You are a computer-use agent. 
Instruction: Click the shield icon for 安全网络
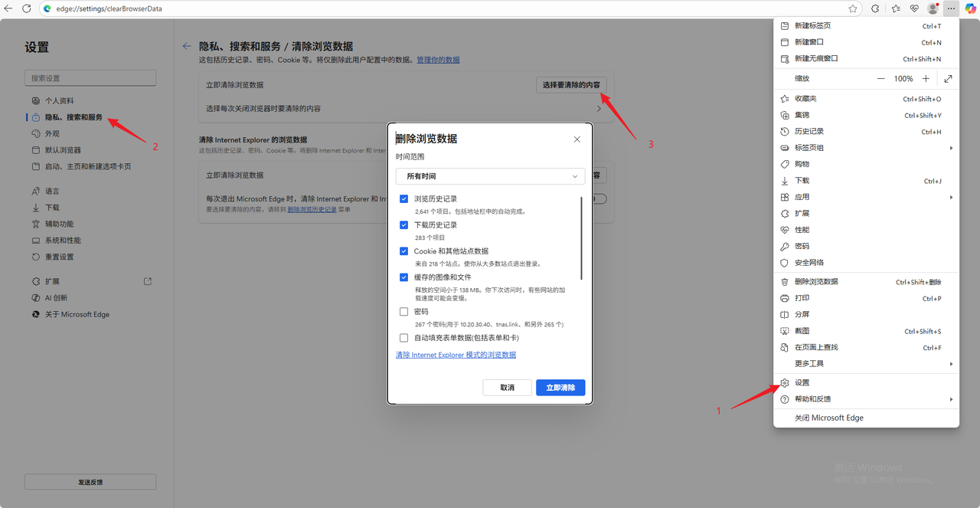point(784,263)
